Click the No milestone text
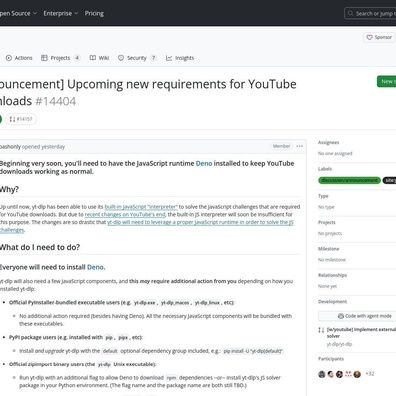Image resolution: width=396 pixels, height=396 pixels. click(x=332, y=260)
